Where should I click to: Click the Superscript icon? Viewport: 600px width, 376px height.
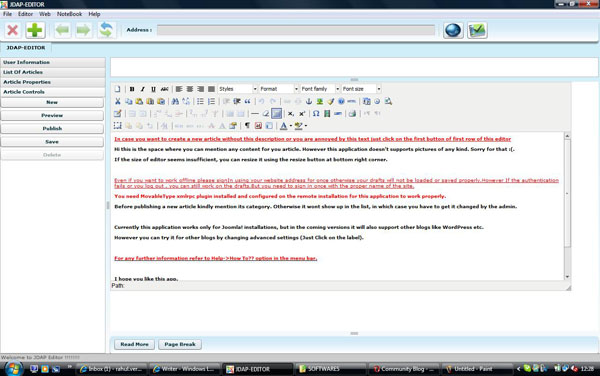tap(302, 114)
